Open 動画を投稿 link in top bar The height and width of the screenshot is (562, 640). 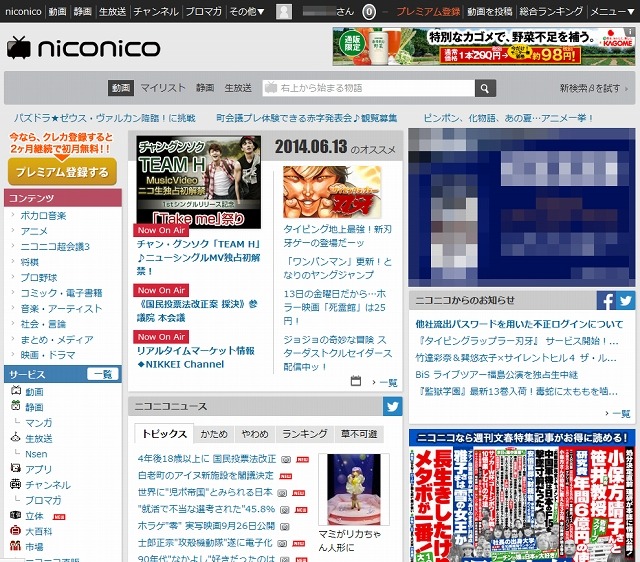[x=489, y=11]
